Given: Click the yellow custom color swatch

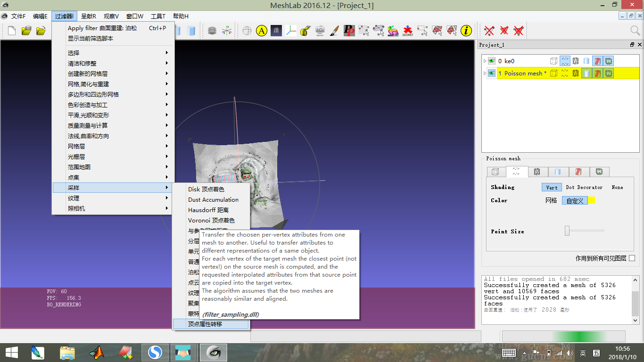Looking at the screenshot, I should click(592, 200).
